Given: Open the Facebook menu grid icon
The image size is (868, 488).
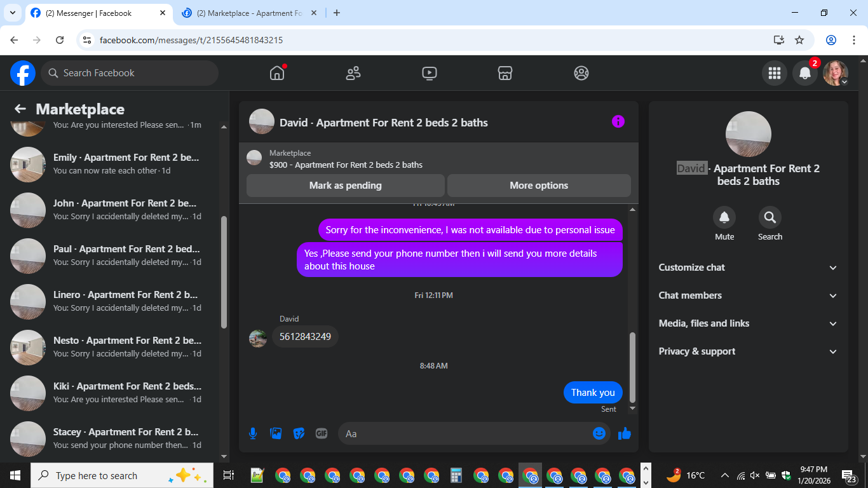Looking at the screenshot, I should click(775, 73).
